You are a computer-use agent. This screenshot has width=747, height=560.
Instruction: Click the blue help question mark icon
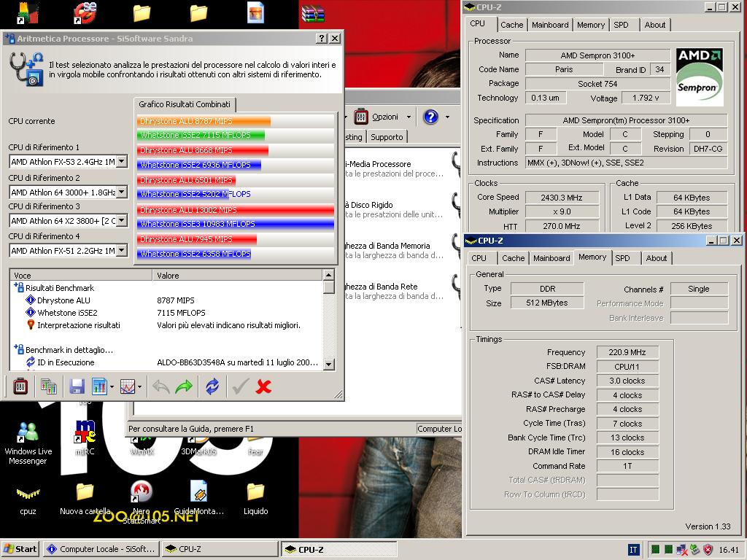[x=430, y=117]
